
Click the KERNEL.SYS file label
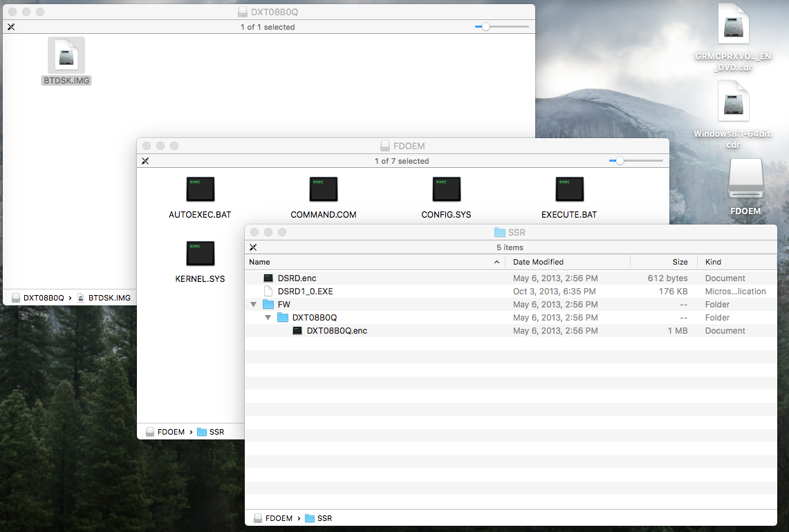point(200,278)
